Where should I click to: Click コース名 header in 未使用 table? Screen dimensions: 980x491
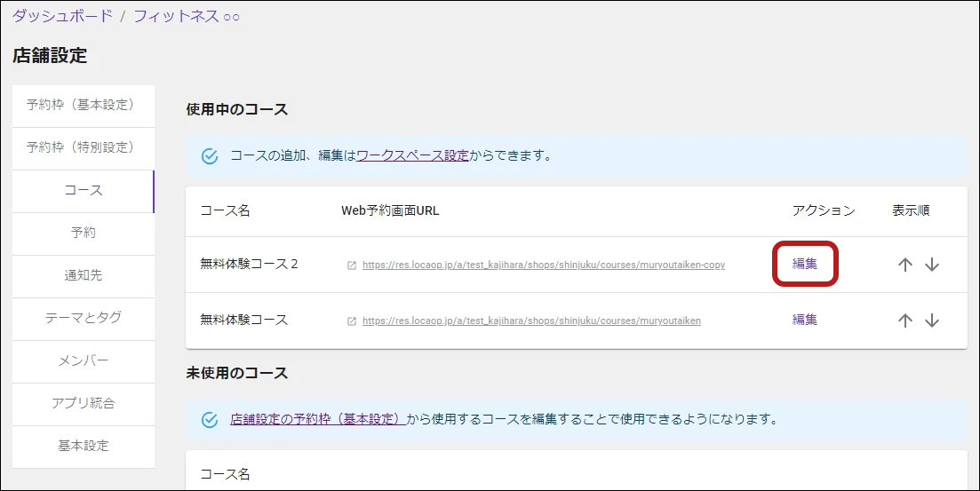(225, 474)
